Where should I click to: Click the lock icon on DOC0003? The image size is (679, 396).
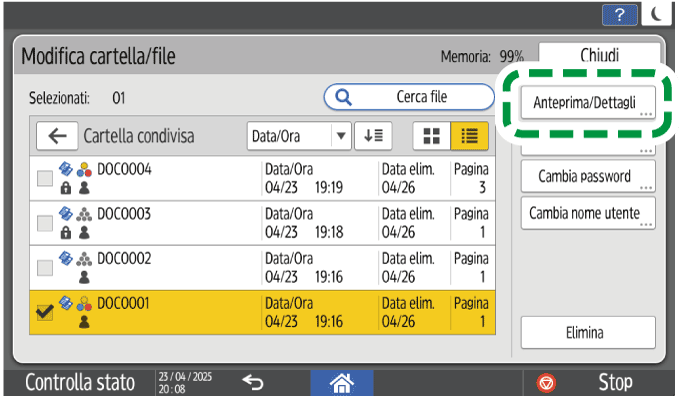coord(66,233)
